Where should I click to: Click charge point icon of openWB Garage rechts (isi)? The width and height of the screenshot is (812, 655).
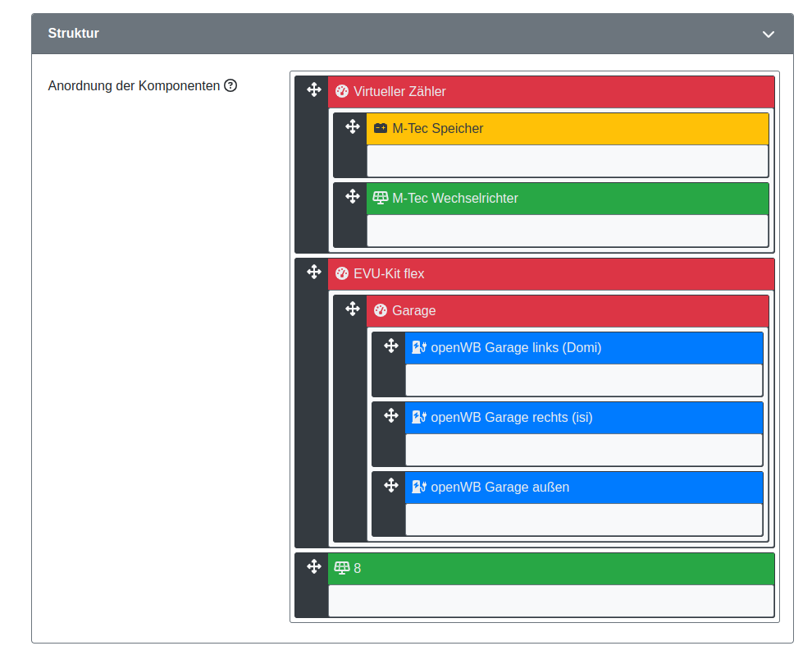(x=419, y=417)
